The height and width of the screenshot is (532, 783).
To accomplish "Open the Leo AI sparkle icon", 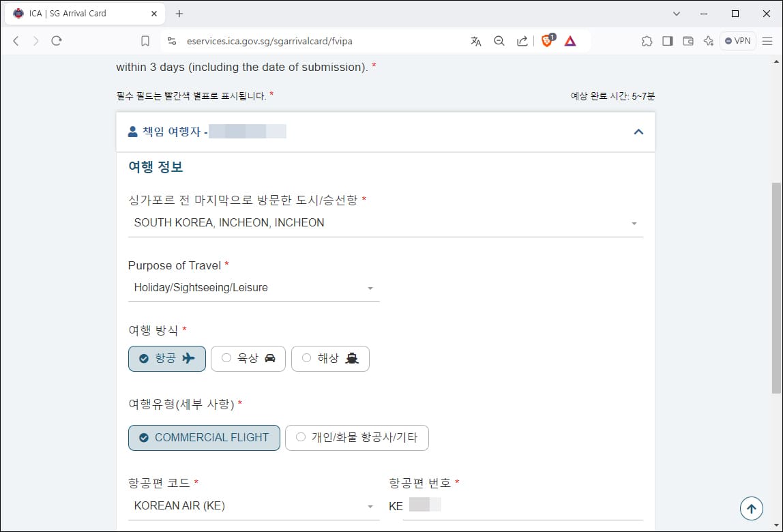I will pos(708,41).
